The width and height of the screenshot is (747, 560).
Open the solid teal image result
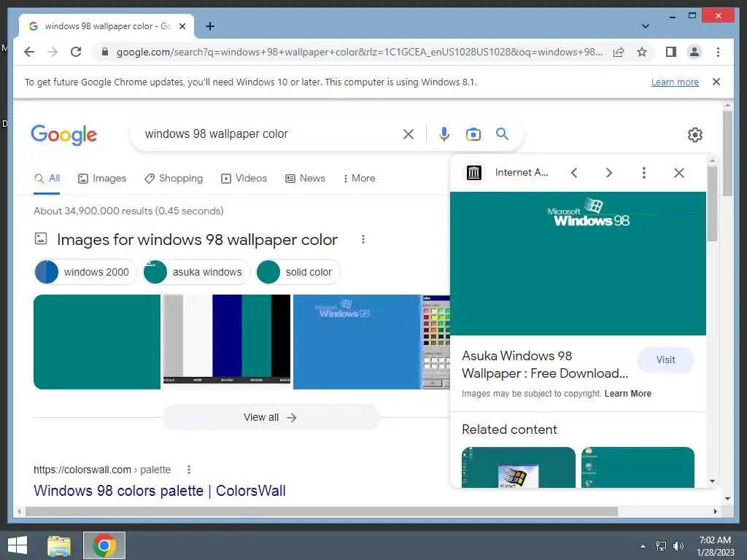click(97, 342)
